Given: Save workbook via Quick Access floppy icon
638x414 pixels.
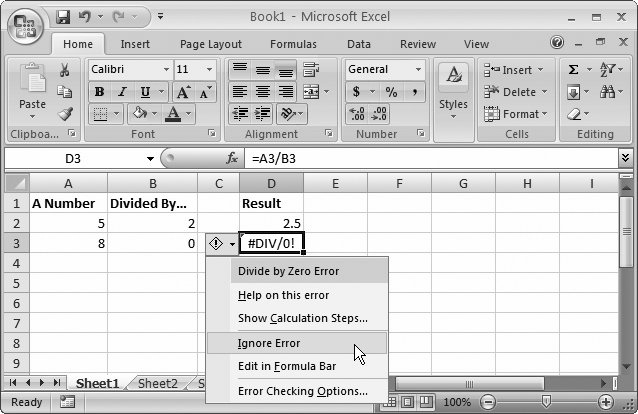Looking at the screenshot, I should pyautogui.click(x=63, y=17).
